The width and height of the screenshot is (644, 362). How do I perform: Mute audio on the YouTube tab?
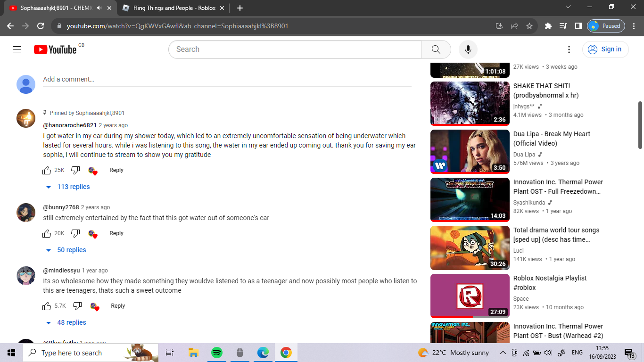pyautogui.click(x=99, y=8)
